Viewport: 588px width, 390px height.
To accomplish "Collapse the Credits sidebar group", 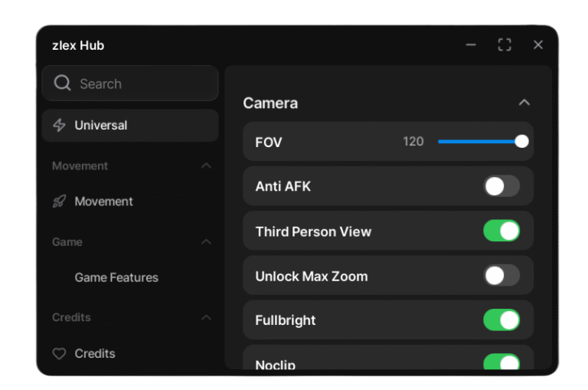I will coord(206,317).
